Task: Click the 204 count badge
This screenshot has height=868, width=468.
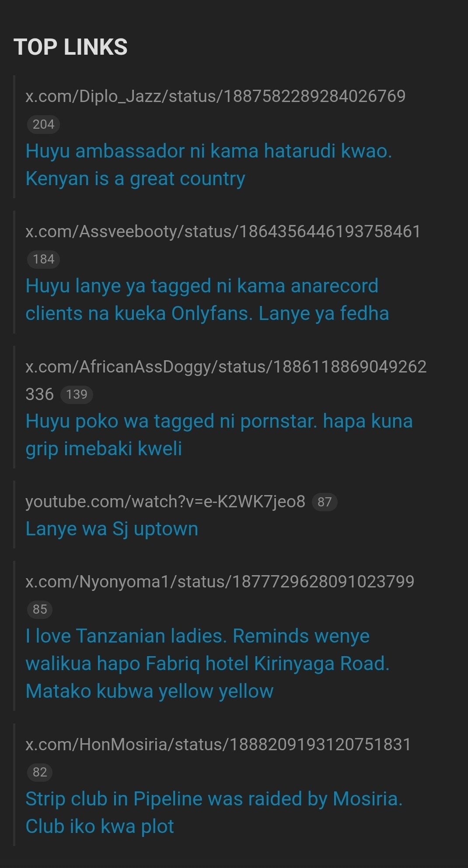Action: 43,124
